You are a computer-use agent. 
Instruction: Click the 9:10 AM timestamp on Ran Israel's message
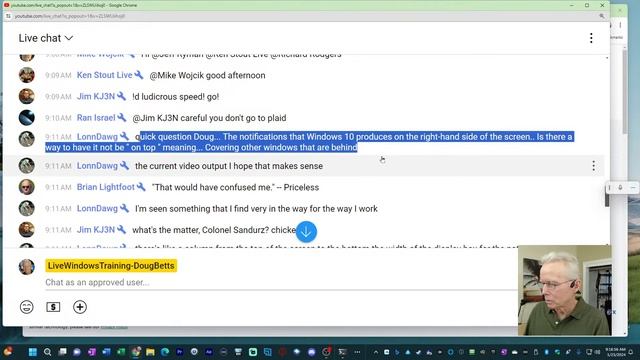click(58, 118)
